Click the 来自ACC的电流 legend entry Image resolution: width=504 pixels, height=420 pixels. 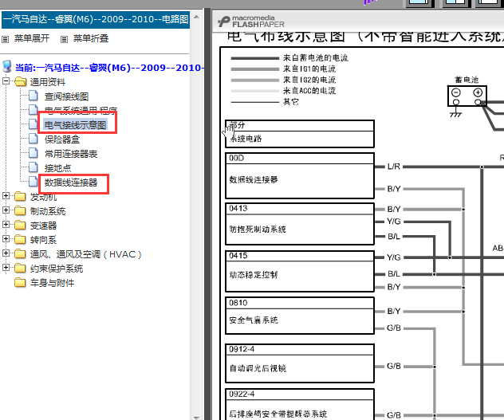(284, 91)
